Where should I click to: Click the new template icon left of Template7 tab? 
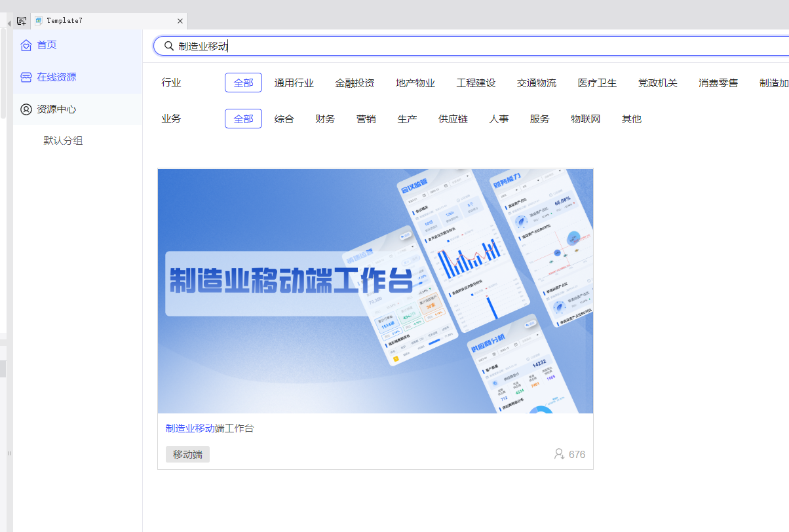click(22, 21)
